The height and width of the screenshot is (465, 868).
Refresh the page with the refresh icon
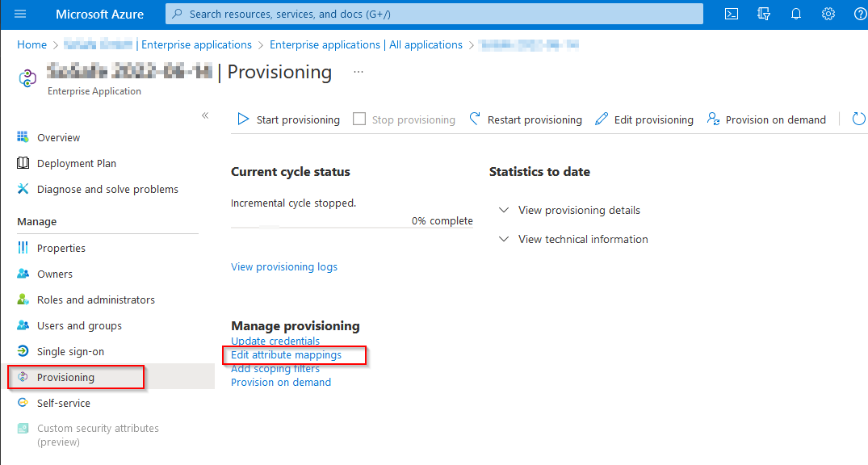[x=858, y=119]
